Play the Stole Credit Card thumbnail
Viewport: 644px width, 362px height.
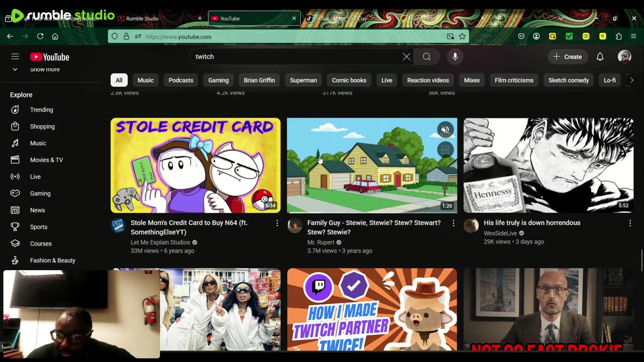[195, 165]
